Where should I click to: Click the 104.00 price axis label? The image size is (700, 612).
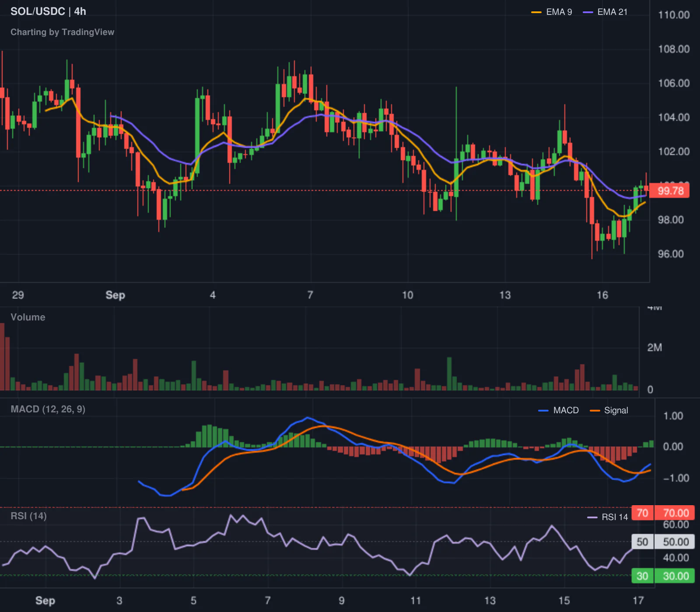pyautogui.click(x=674, y=117)
